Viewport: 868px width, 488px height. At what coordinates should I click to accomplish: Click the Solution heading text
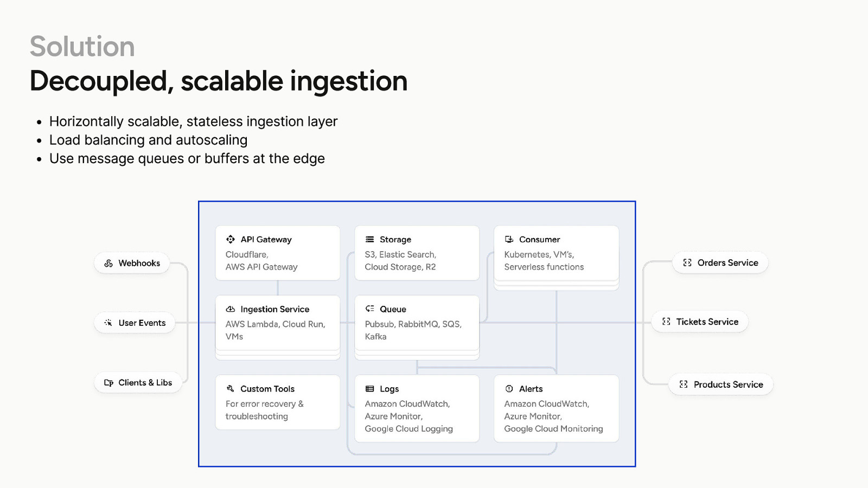82,47
